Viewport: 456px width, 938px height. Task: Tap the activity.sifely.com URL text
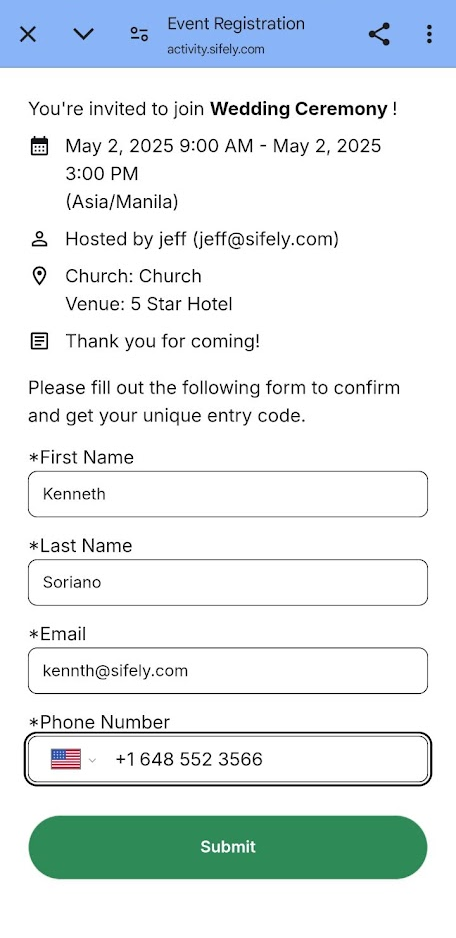(x=215, y=49)
